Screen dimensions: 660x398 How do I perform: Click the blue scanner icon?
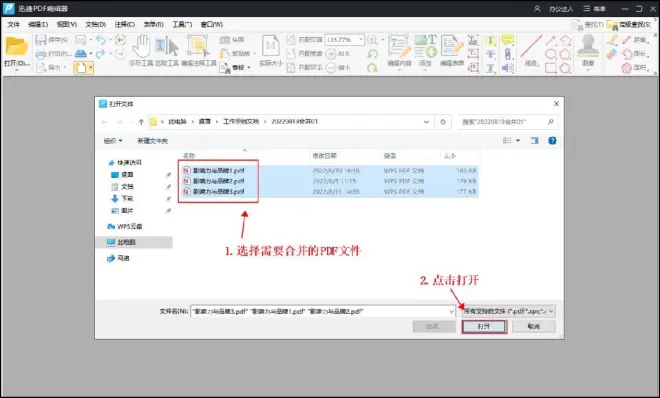(x=81, y=54)
